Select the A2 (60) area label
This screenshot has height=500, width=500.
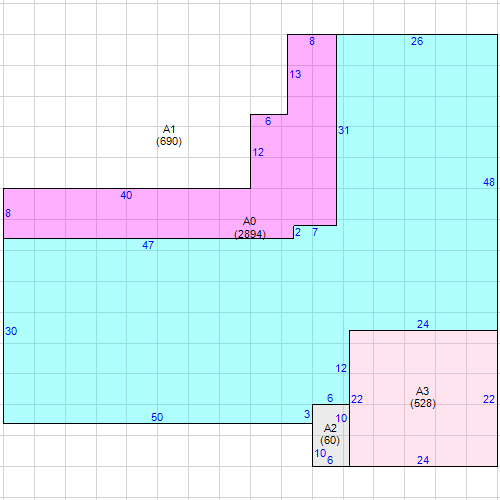point(330,434)
